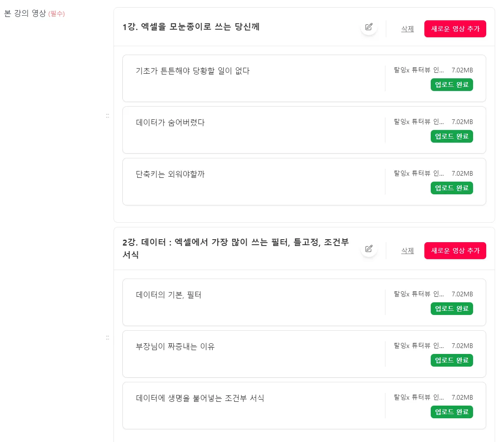Click the '데이터가 숨어버렸다' video title field
Screen dimensions: 504x442
click(170, 122)
